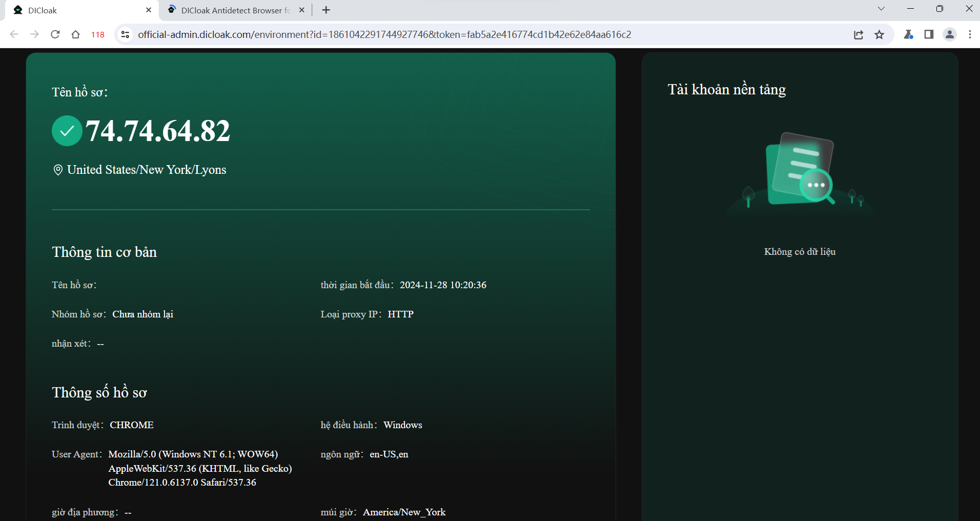Click the Mozilla/5.0 User Agent string

point(200,468)
